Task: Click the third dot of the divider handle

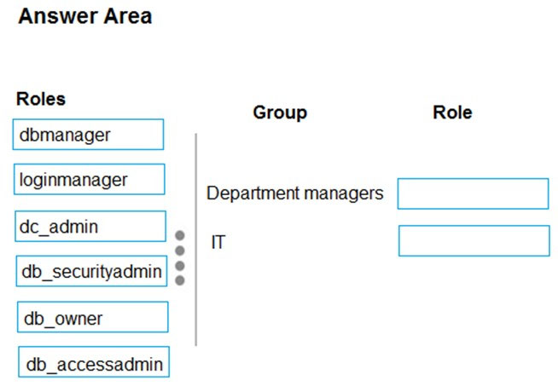Action: [x=180, y=266]
